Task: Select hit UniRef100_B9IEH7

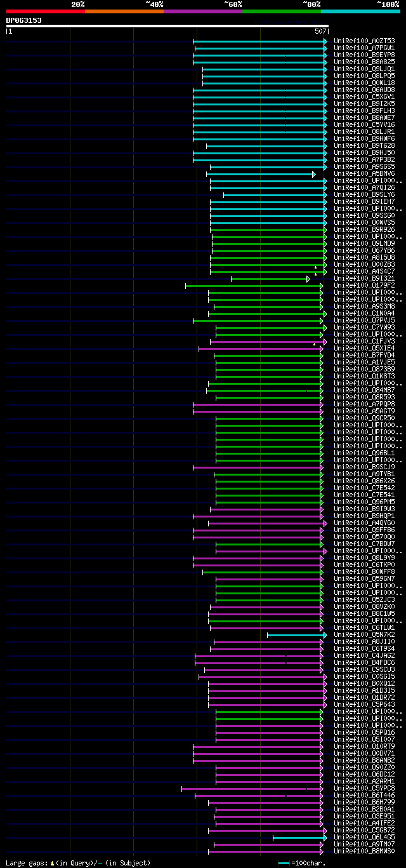Action: 364,202
